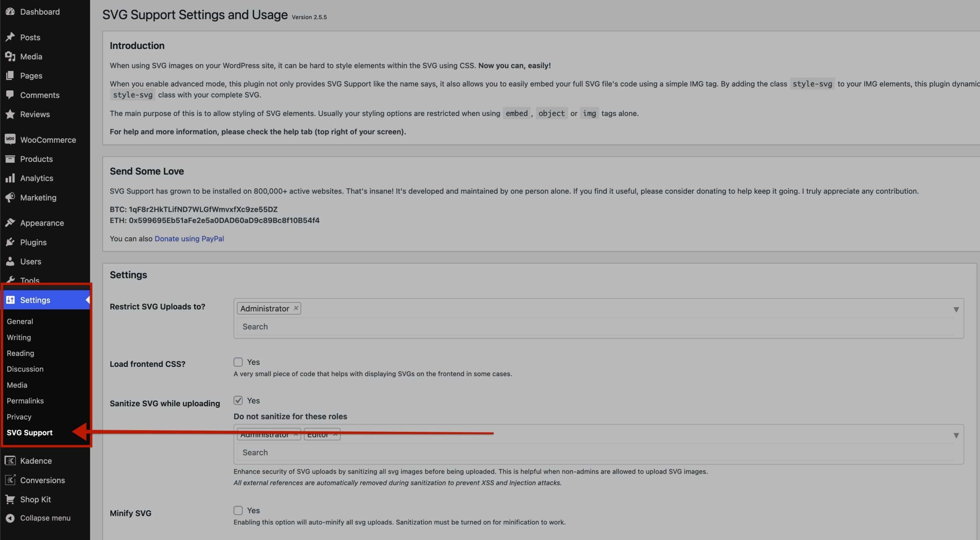Open Permalinks settings submenu

(25, 401)
